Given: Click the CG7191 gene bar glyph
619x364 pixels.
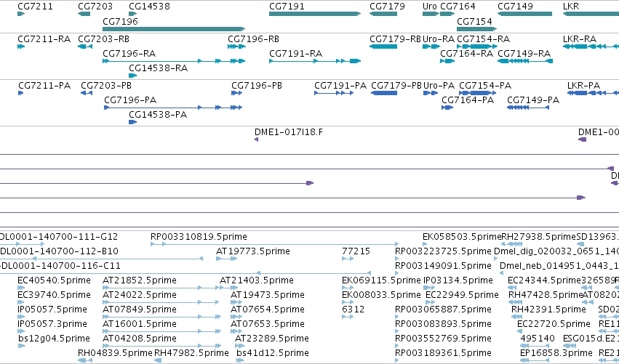Looking at the screenshot, I should [x=315, y=14].
